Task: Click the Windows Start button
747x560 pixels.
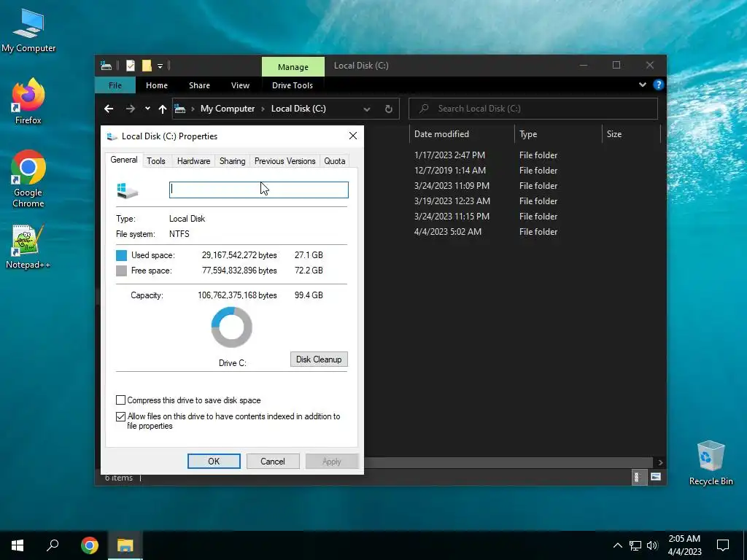Action: coord(18,545)
